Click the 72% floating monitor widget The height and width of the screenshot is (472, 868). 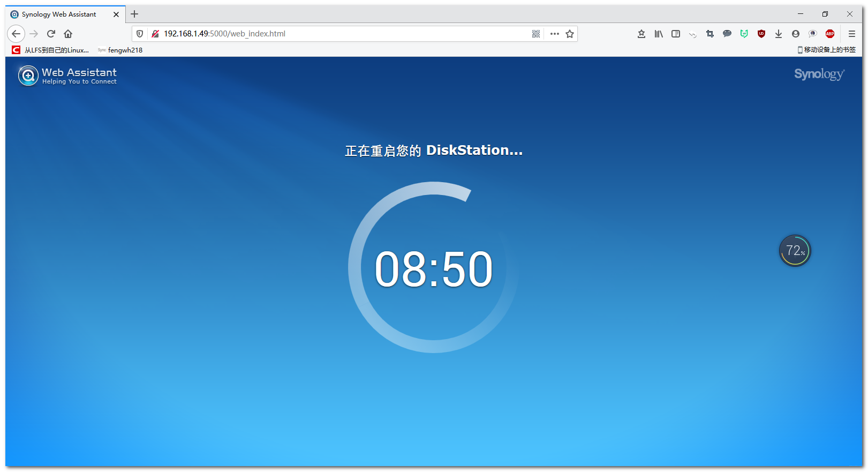(x=795, y=251)
